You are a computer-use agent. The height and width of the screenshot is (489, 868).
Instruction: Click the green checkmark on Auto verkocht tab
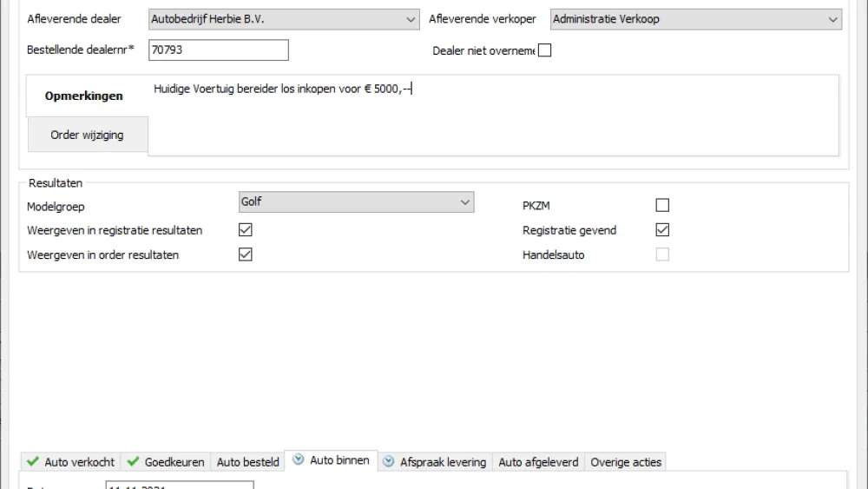[33, 462]
